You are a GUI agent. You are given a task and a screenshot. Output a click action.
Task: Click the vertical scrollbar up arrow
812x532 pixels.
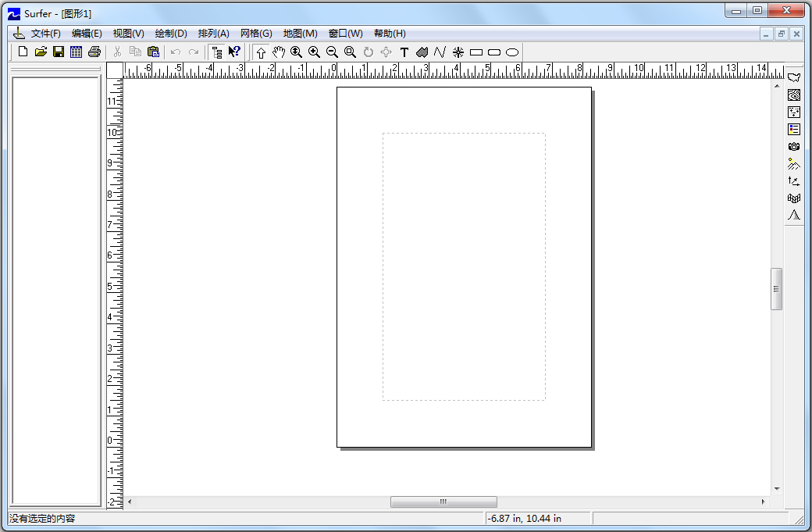click(776, 86)
